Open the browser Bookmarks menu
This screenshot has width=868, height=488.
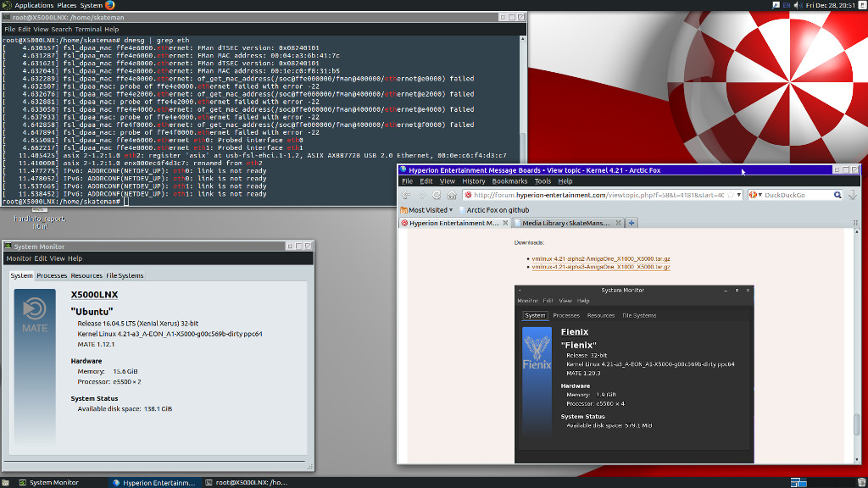(x=509, y=181)
